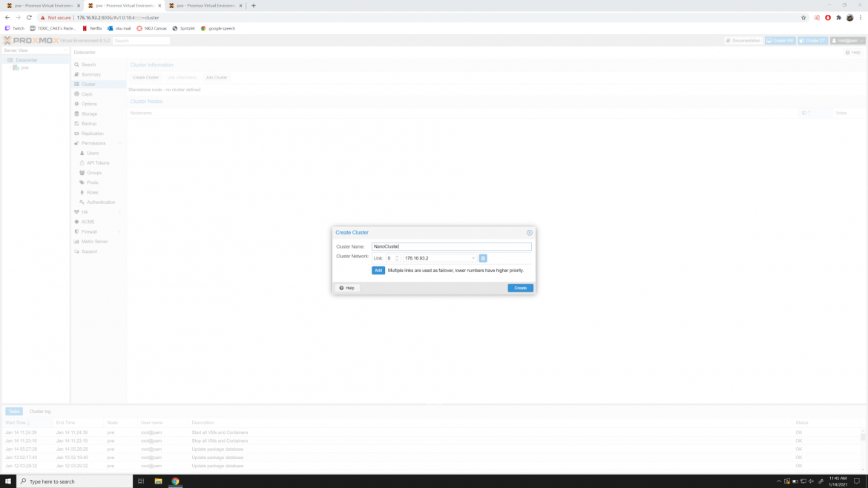This screenshot has width=868, height=488.
Task: Expand the HA section arrow
Action: 119,212
